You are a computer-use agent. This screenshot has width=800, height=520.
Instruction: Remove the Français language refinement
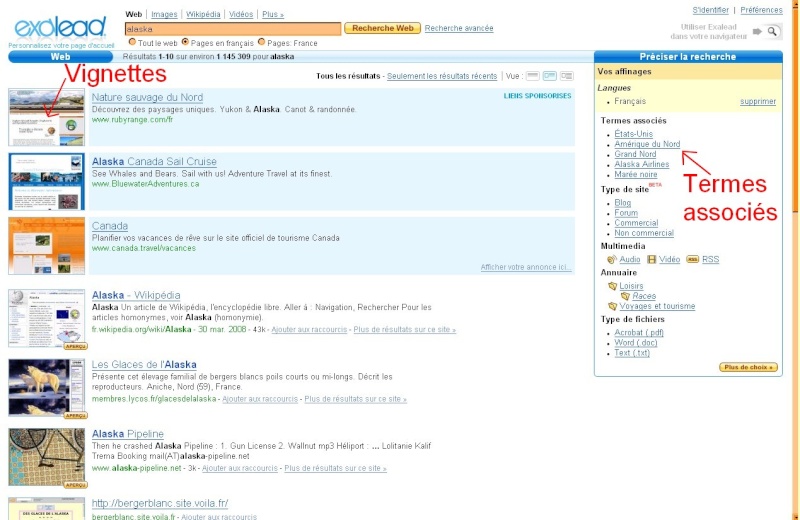click(x=758, y=102)
